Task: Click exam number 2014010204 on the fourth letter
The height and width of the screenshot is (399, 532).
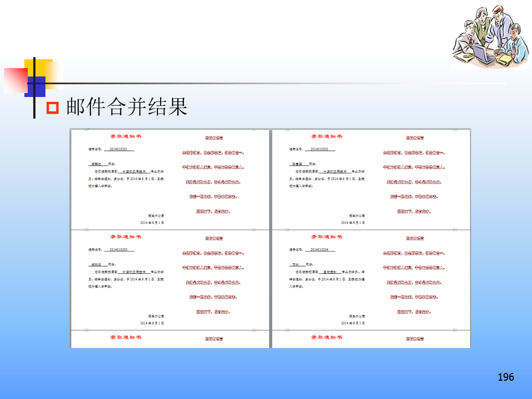Action: coord(320,250)
